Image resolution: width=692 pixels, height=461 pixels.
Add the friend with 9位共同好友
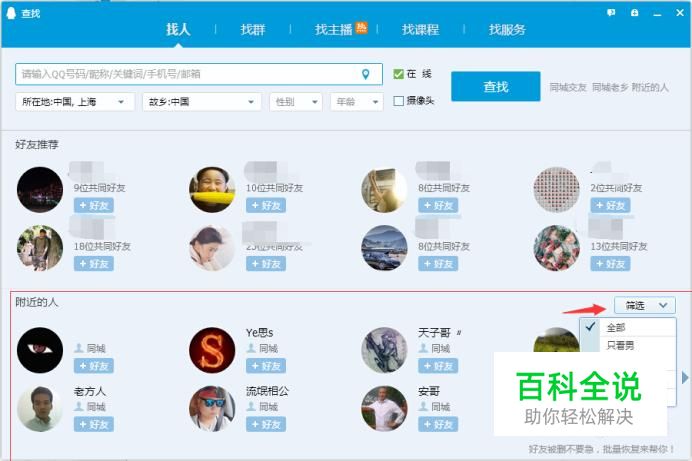click(x=94, y=206)
